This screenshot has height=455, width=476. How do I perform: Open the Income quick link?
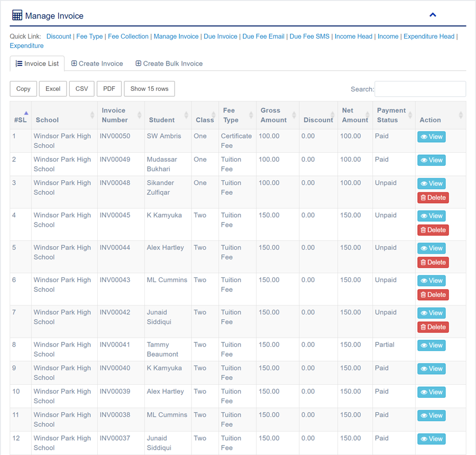click(388, 36)
